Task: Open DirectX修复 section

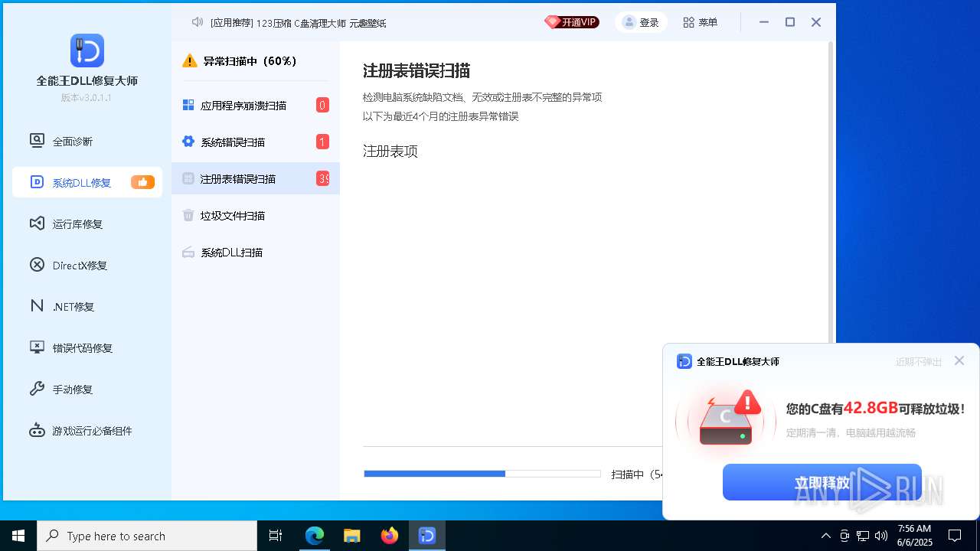Action: tap(87, 265)
